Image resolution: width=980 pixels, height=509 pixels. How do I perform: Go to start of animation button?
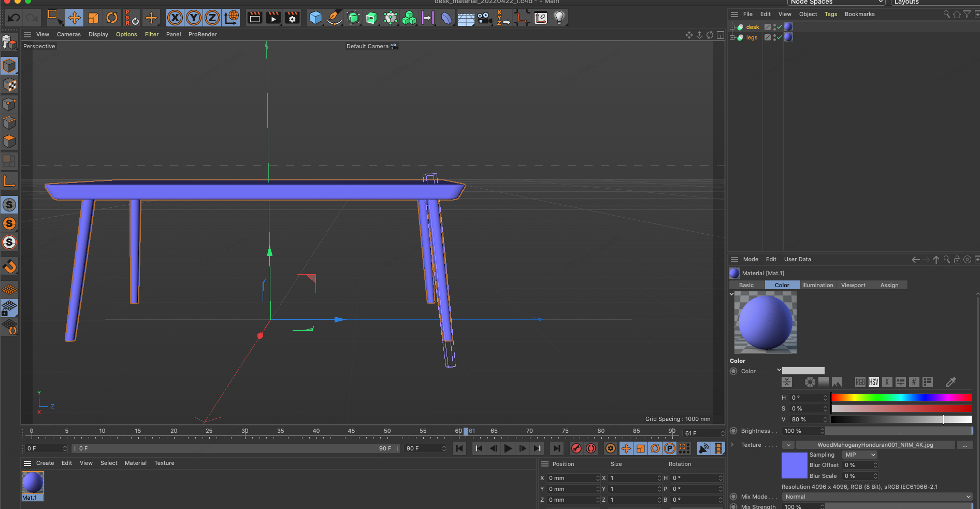pos(459,448)
